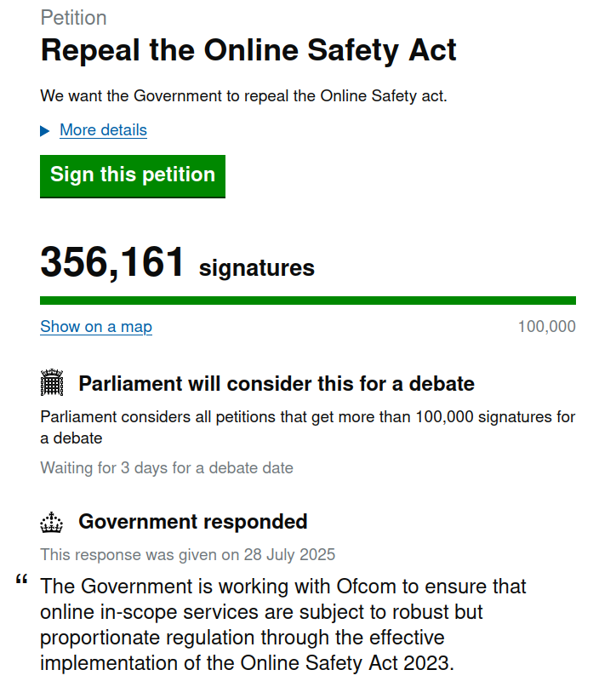The height and width of the screenshot is (687, 616).
Task: Click the word signatures beside the count
Action: pyautogui.click(x=257, y=268)
